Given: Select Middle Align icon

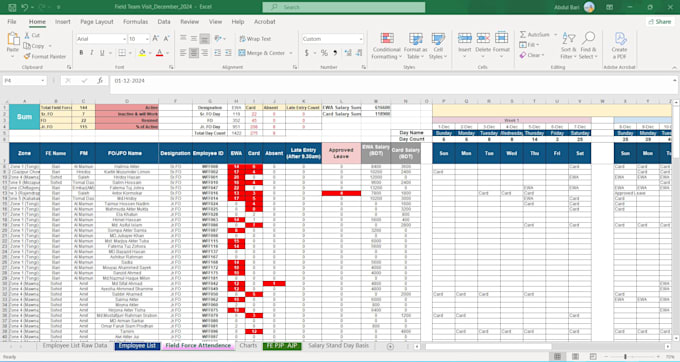Looking at the screenshot, I should pos(194,39).
